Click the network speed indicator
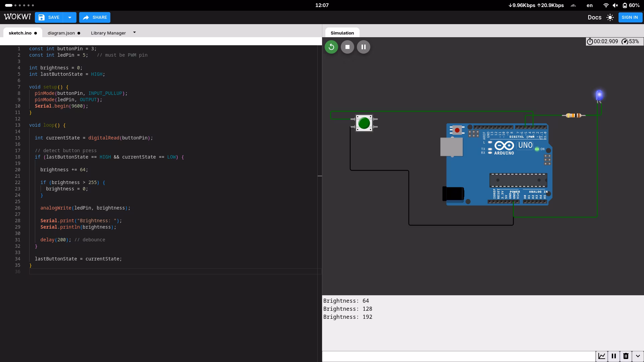The image size is (644, 362). [536, 5]
